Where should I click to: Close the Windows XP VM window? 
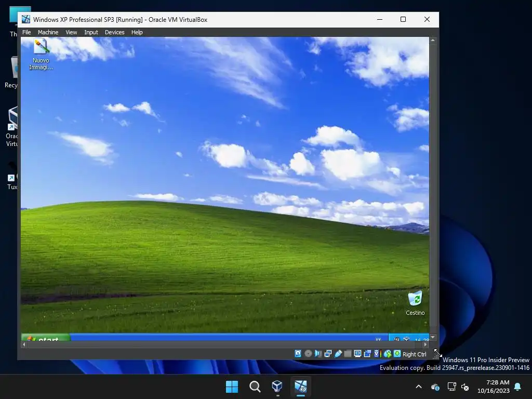[427, 19]
